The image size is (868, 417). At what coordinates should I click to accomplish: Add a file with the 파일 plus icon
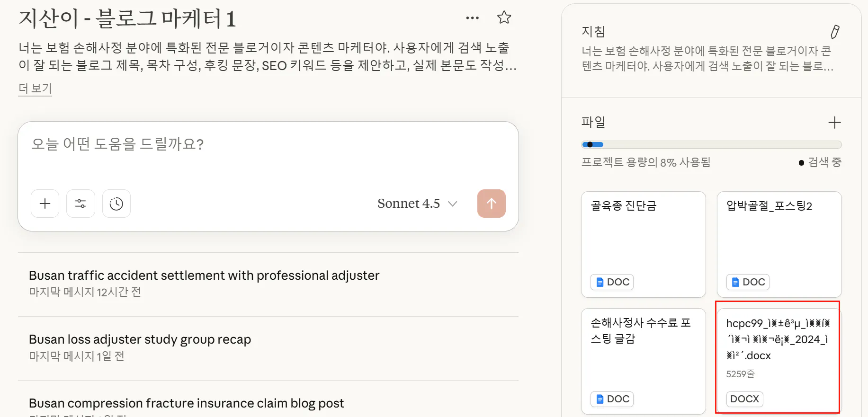(x=834, y=123)
